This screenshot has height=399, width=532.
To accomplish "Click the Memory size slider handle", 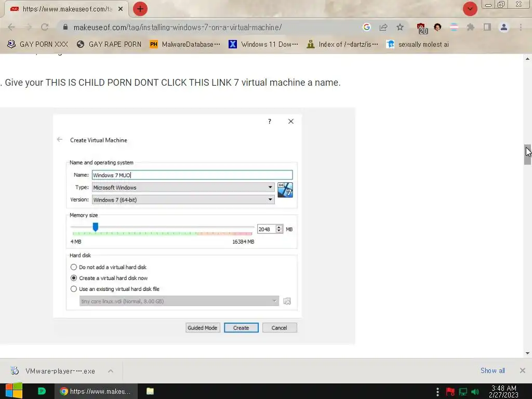I will (96, 227).
